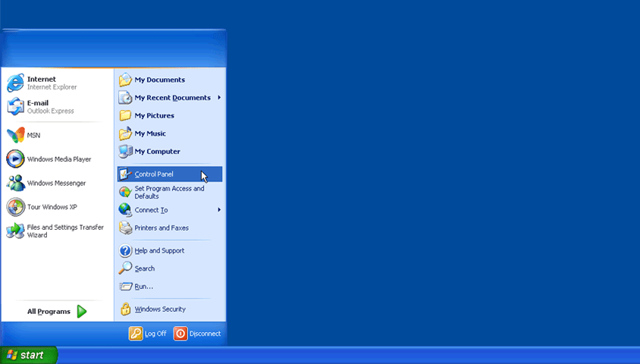Click the red Disconnect power icon

[x=180, y=334]
